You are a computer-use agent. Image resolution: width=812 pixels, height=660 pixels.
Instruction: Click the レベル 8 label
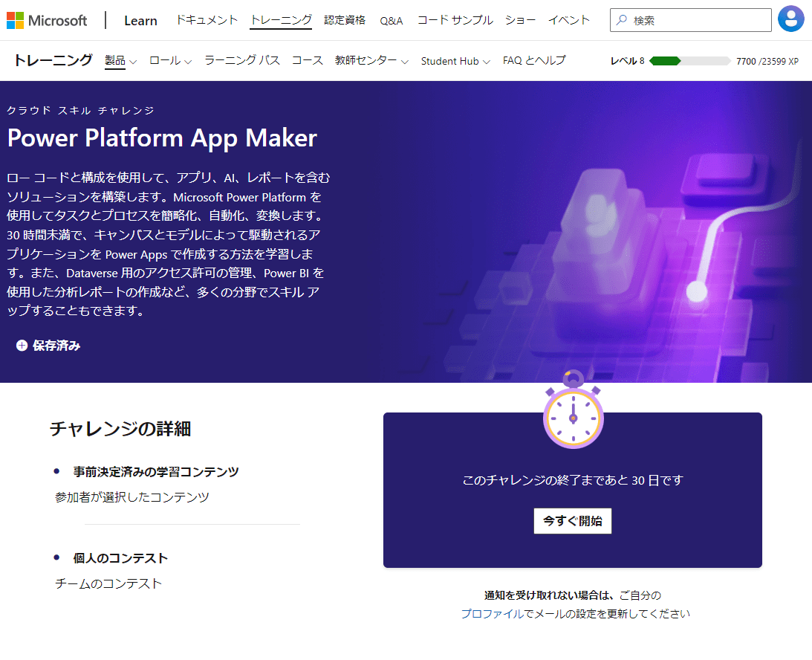[628, 61]
